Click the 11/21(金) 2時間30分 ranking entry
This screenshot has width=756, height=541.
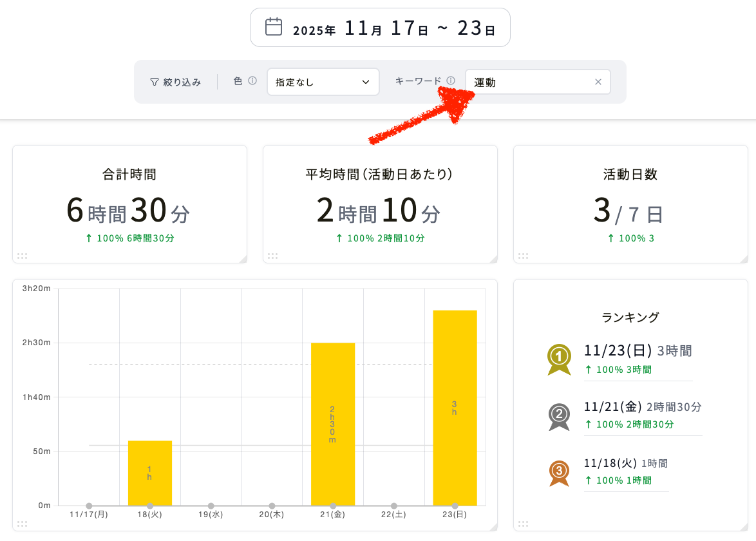(643, 407)
